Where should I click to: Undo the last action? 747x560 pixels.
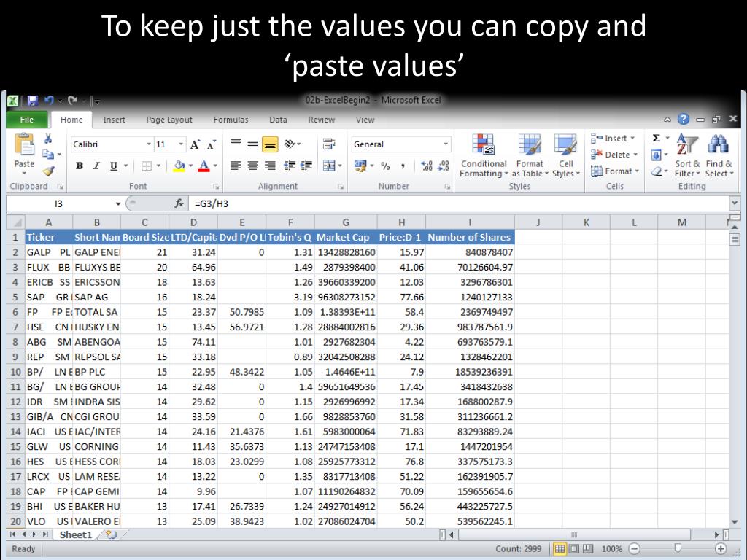(49, 101)
